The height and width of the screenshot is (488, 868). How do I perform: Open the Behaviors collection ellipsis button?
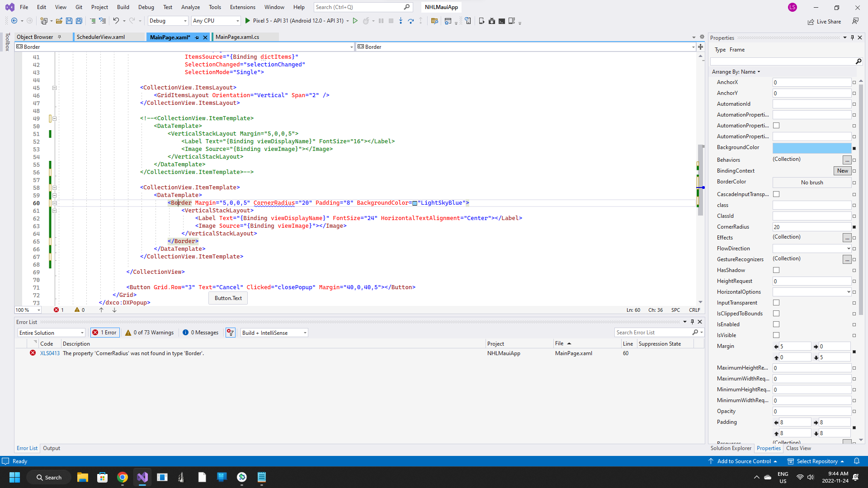[x=847, y=160]
